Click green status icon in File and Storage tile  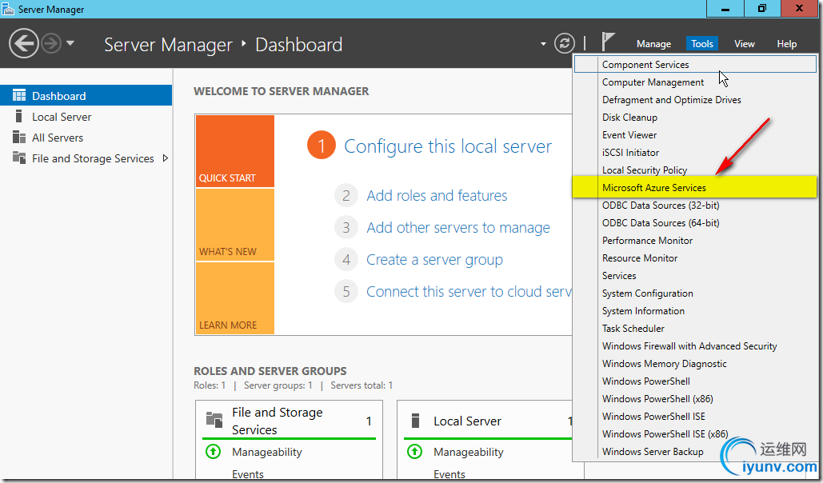coord(213,452)
